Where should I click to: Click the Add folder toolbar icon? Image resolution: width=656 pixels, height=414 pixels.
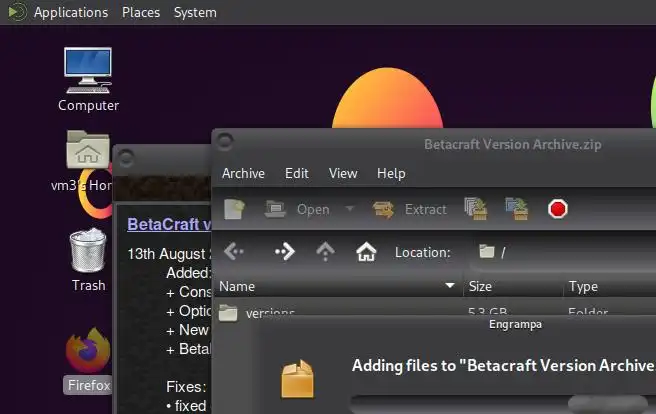[517, 209]
